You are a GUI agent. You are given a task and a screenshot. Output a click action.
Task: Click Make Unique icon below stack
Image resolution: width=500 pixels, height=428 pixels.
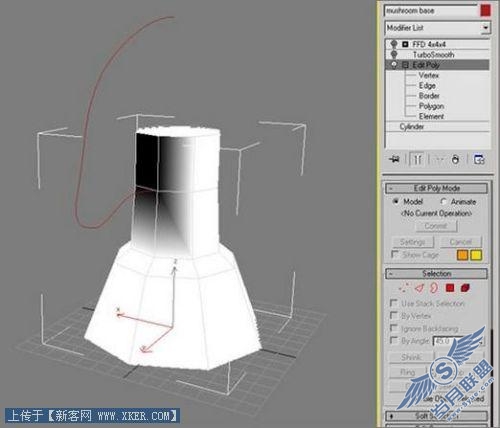click(439, 159)
